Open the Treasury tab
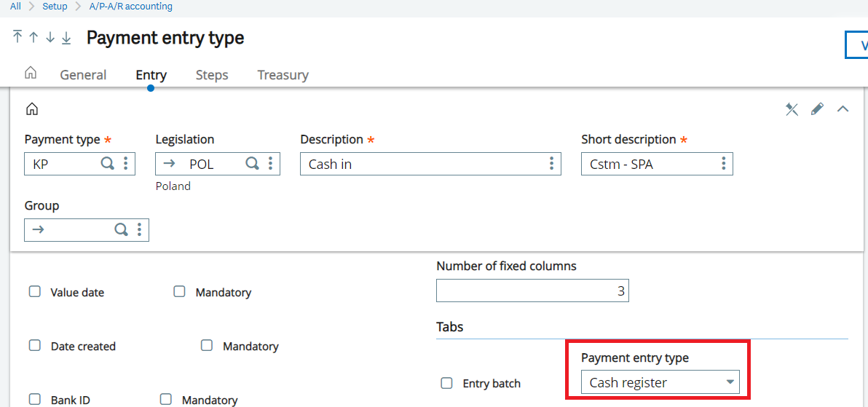Viewport: 868px width, 407px height. (x=283, y=75)
